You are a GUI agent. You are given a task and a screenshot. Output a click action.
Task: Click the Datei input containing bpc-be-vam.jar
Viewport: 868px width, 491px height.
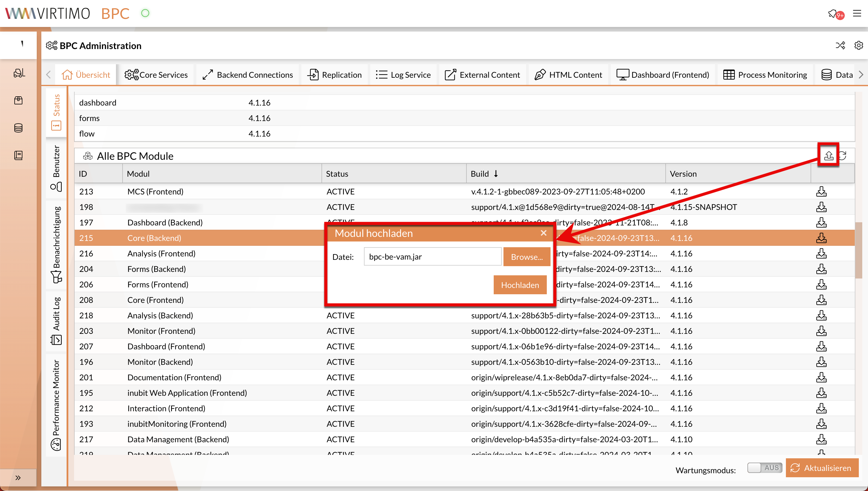[x=432, y=257]
